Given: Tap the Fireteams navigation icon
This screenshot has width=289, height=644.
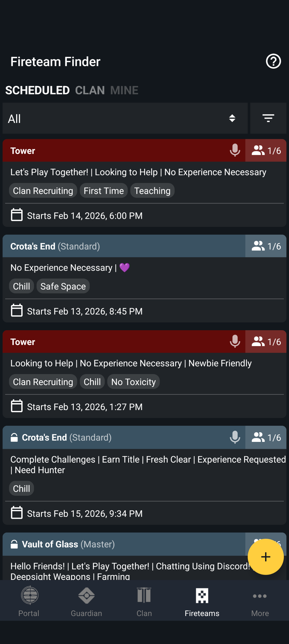Looking at the screenshot, I should [x=202, y=596].
